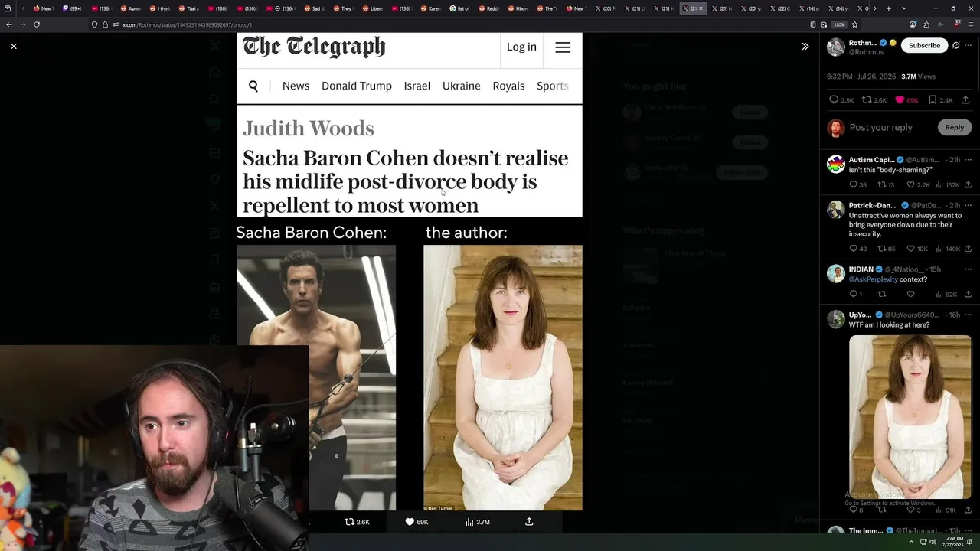Click the 3.7M Views count
The width and height of the screenshot is (980, 551).
pos(918,77)
